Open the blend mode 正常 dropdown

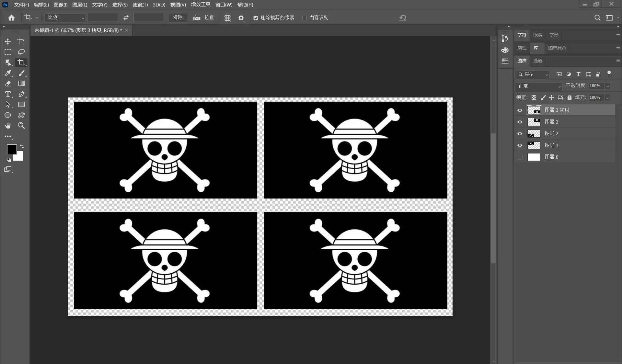[x=539, y=86]
